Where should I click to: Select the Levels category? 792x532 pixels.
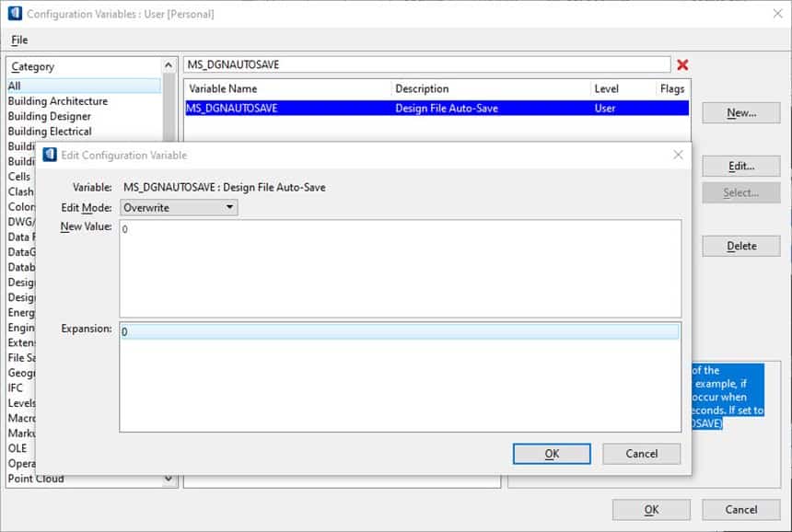tap(26, 403)
